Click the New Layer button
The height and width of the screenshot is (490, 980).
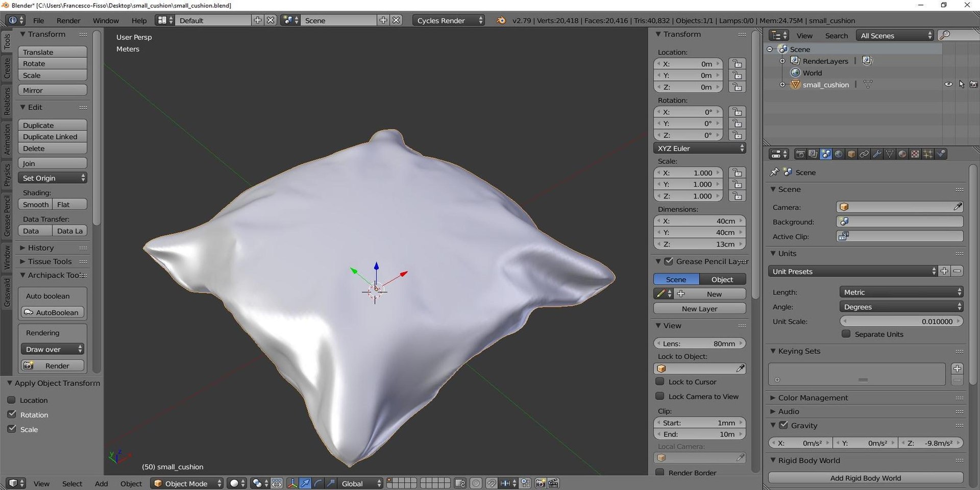699,308
